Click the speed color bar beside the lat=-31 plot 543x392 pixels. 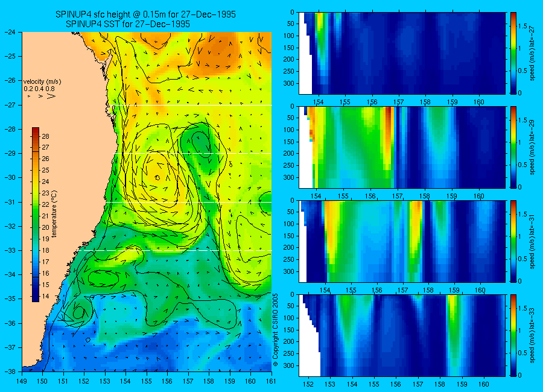513,241
